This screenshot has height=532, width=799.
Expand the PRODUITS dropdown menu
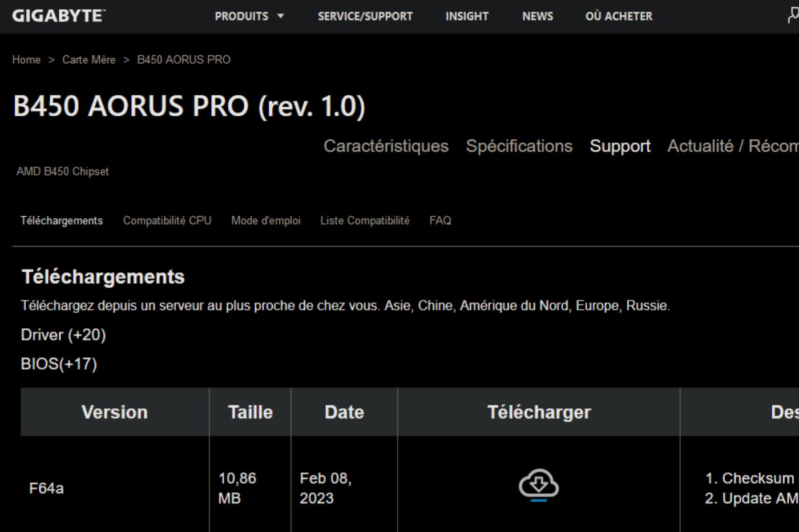click(x=249, y=16)
